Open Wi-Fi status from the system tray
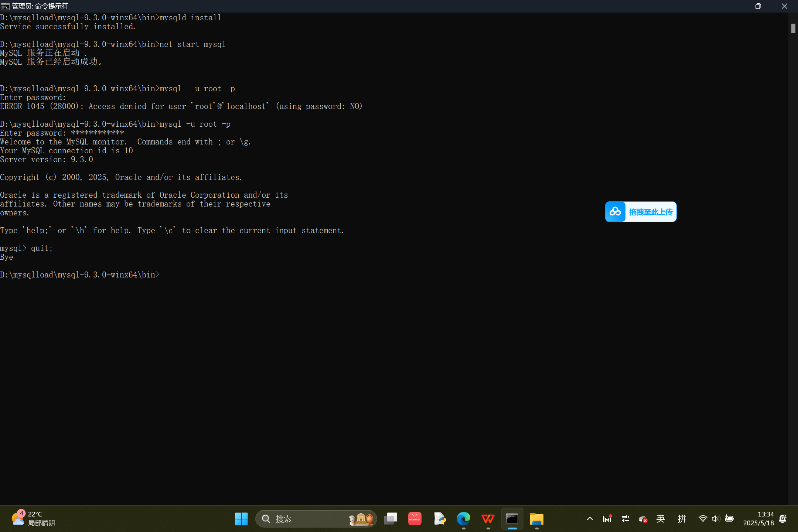Image resolution: width=798 pixels, height=532 pixels. coord(703,519)
